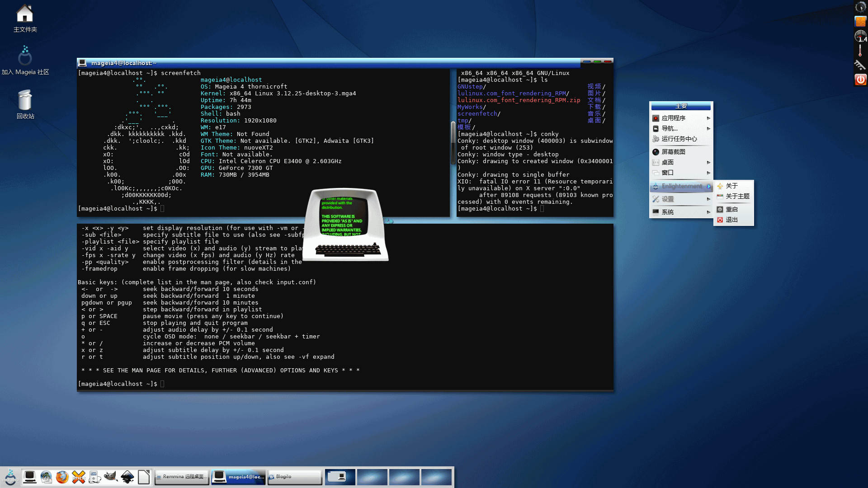
Task: Click 'SEE THE MAN PAGE FOR DETAILS' line
Action: (x=221, y=371)
